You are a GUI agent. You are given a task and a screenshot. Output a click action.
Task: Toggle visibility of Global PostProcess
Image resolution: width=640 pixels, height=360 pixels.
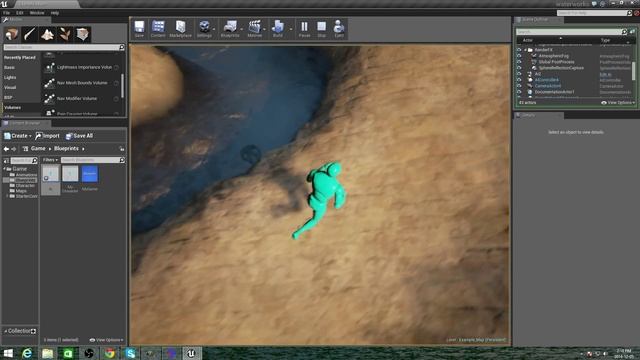point(519,62)
